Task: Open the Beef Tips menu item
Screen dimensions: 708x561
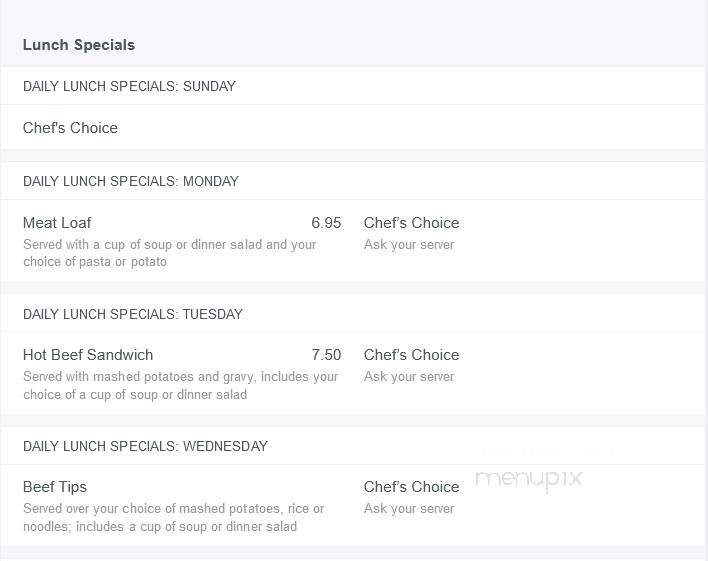Action: [55, 486]
